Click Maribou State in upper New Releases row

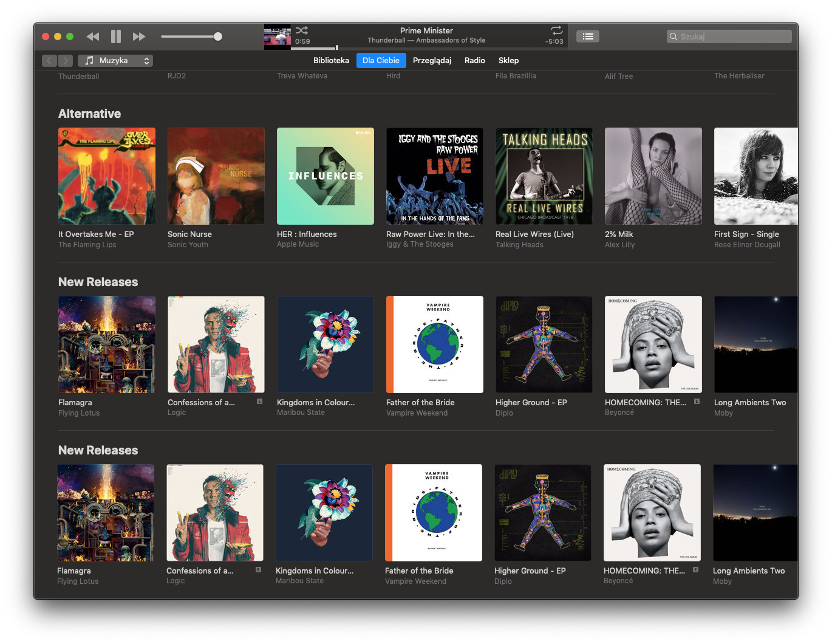tap(301, 413)
